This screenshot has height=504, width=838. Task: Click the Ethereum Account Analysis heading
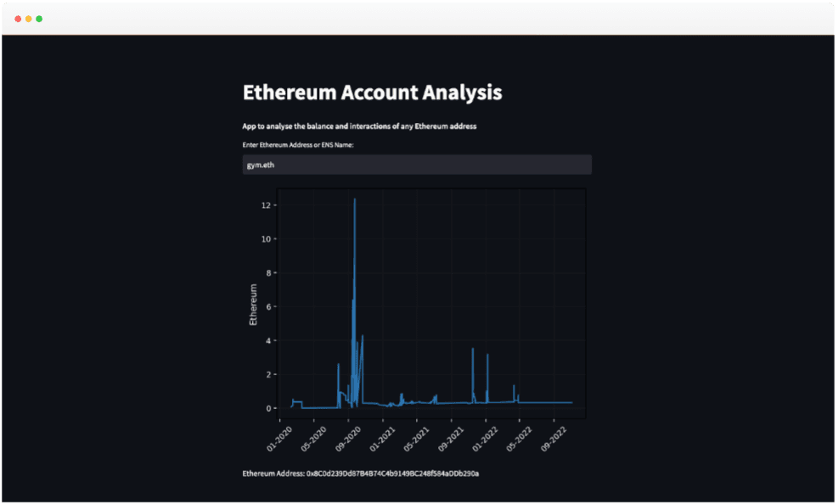(372, 92)
